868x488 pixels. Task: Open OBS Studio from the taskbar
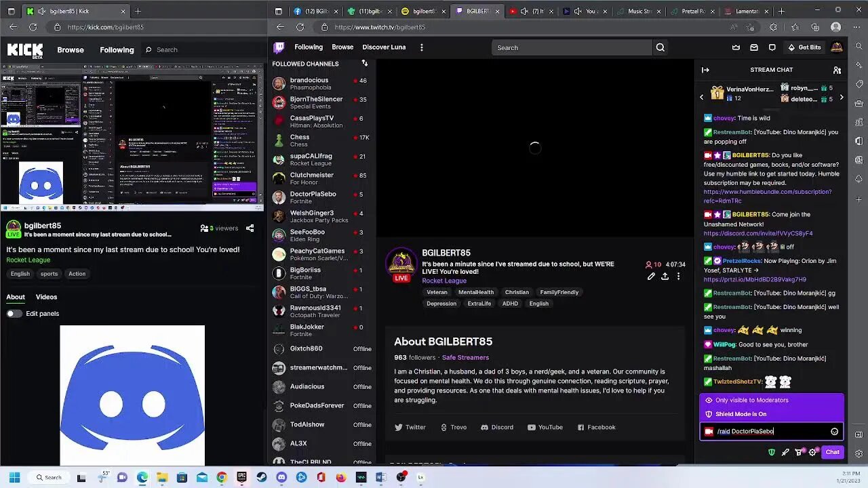point(401,477)
